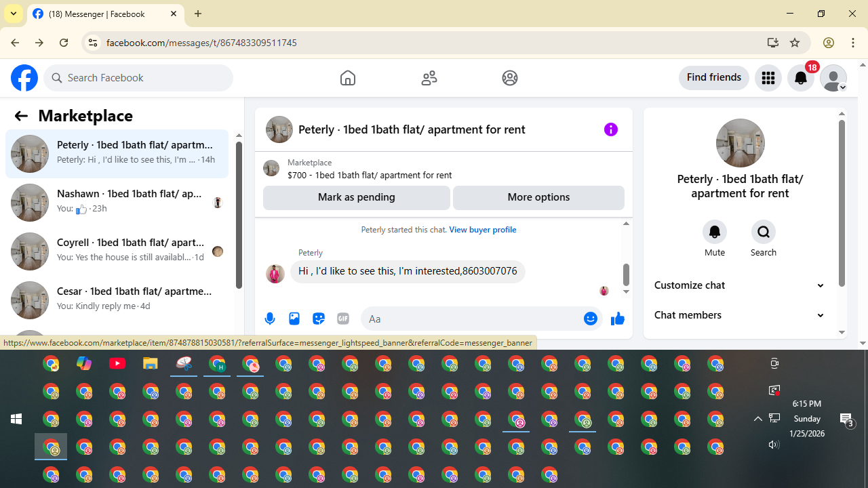Open File Explorer from the taskbar

[x=151, y=364]
